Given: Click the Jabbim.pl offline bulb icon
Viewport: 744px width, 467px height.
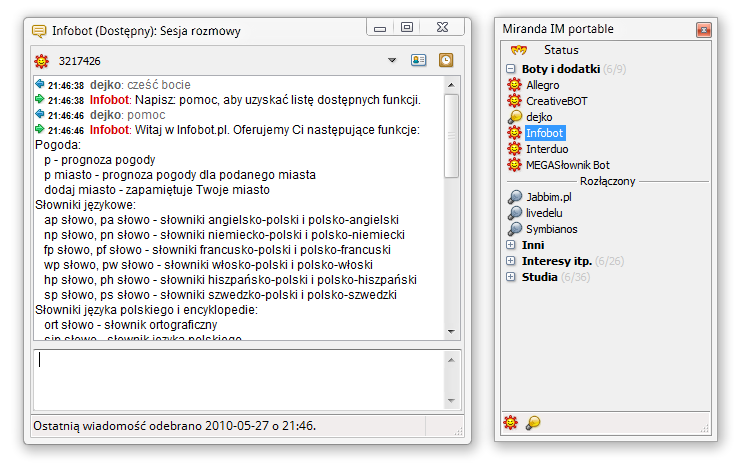Looking at the screenshot, I should (x=514, y=196).
